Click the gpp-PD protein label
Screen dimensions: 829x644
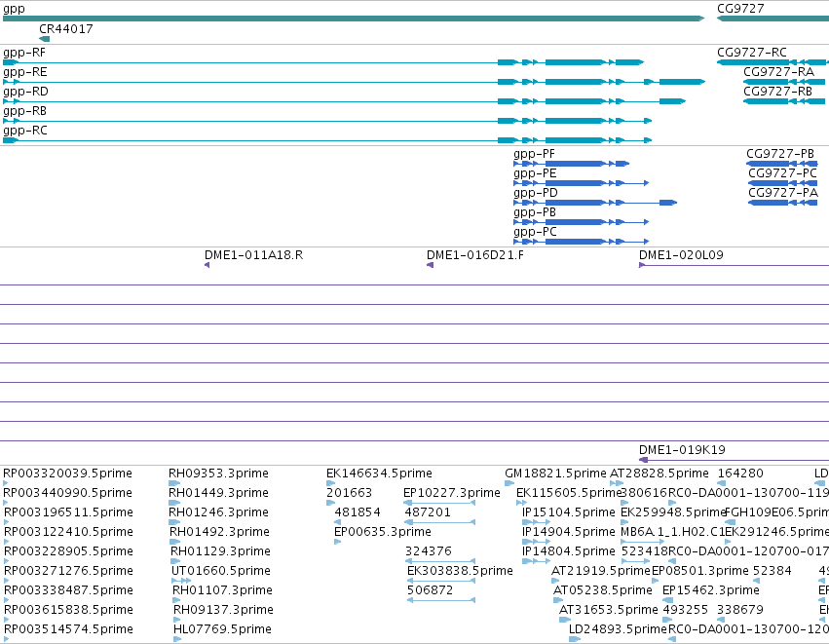click(x=536, y=194)
